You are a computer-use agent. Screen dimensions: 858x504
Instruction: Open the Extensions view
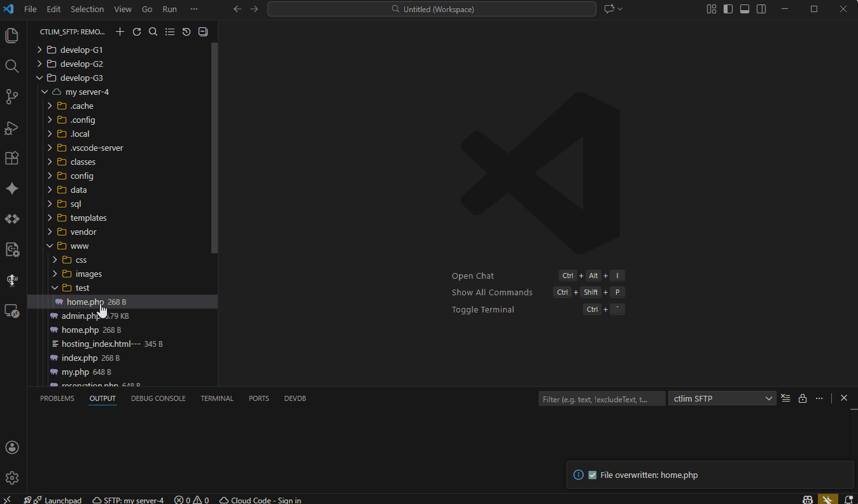tap(12, 158)
